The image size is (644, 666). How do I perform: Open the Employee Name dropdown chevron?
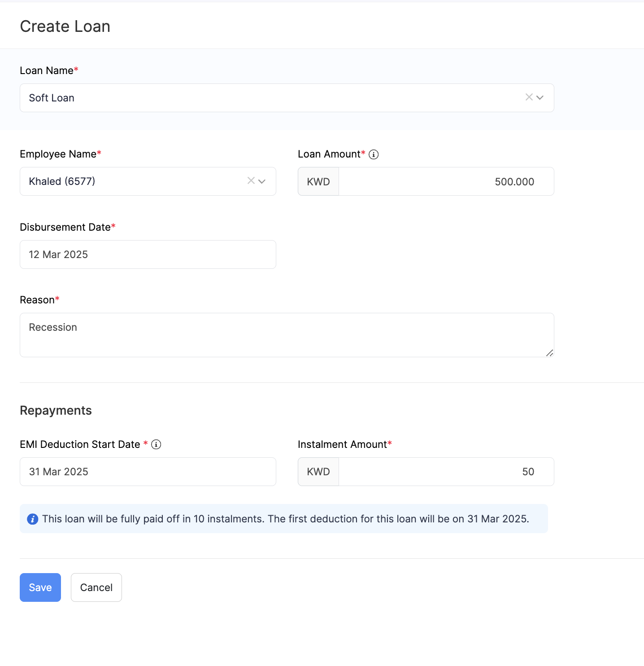pos(262,181)
